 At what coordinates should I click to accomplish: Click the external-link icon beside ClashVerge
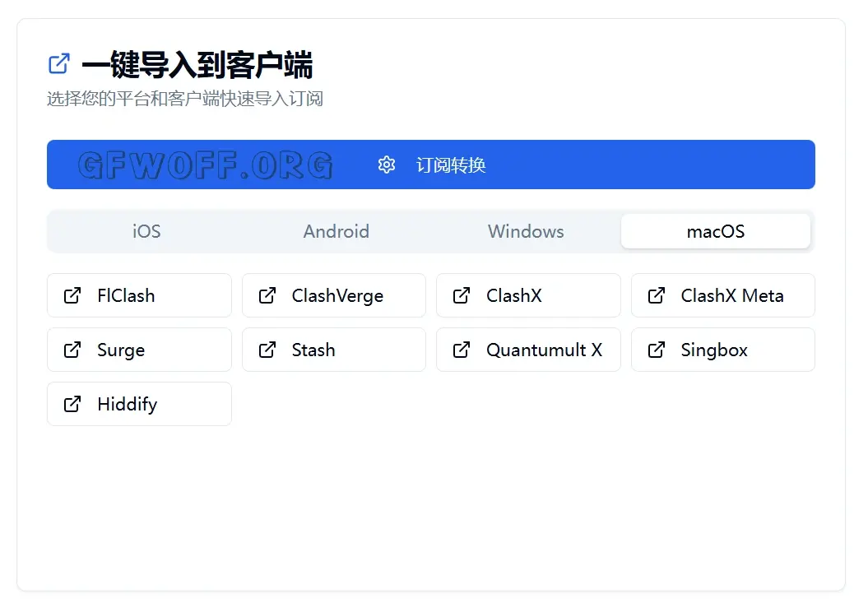tap(267, 295)
